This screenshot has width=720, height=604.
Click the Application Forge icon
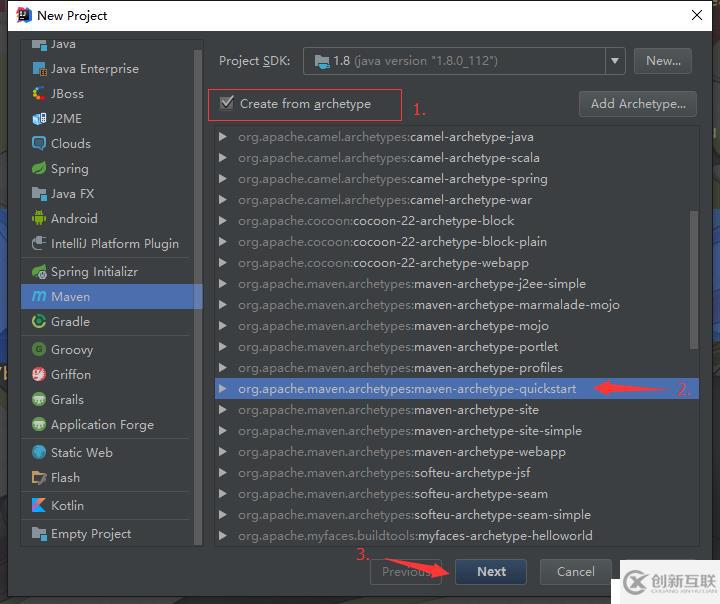pyautogui.click(x=39, y=424)
